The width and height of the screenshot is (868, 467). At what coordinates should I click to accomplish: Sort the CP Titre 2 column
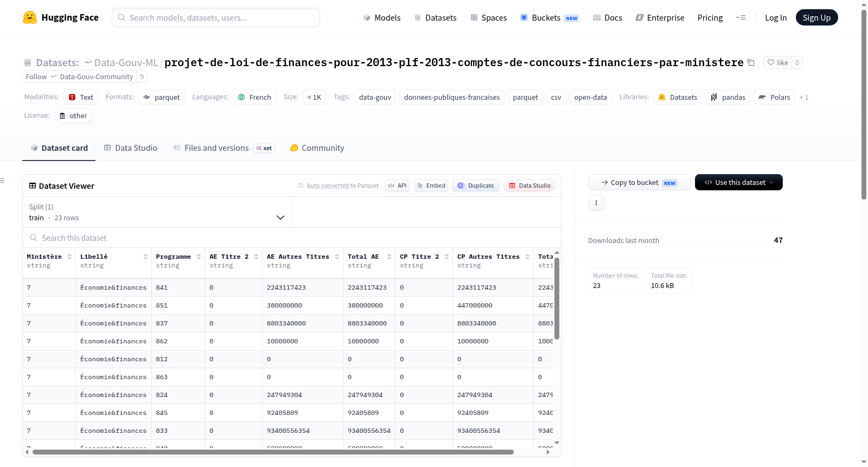tap(446, 257)
